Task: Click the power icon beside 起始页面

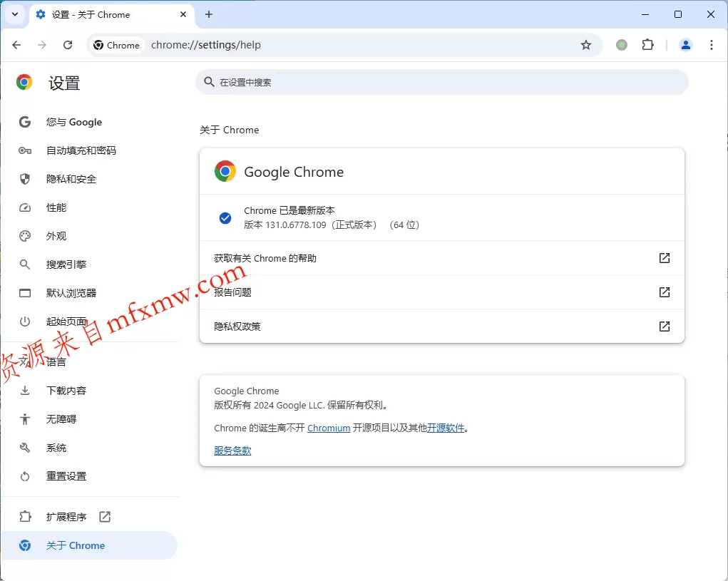Action: [x=25, y=322]
